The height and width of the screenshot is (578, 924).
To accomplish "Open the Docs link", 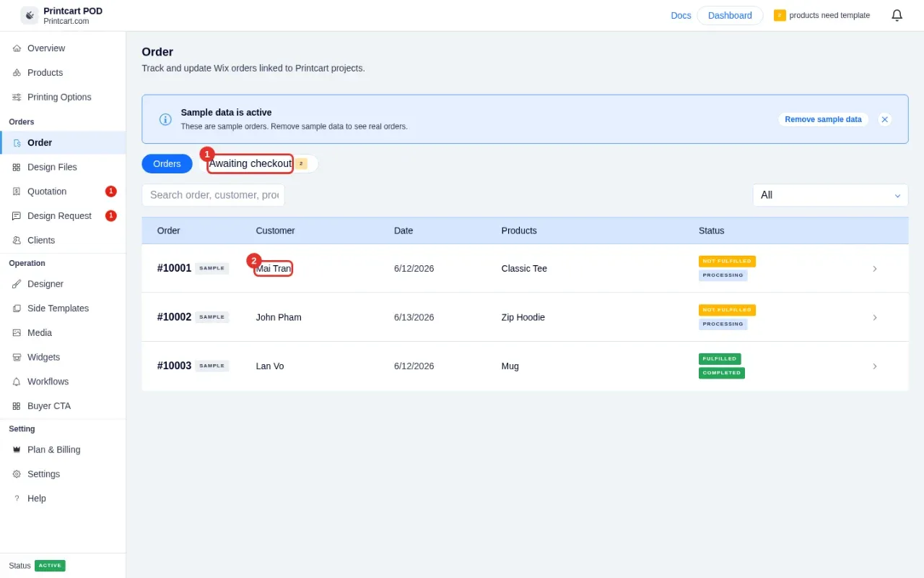I will pyautogui.click(x=681, y=15).
